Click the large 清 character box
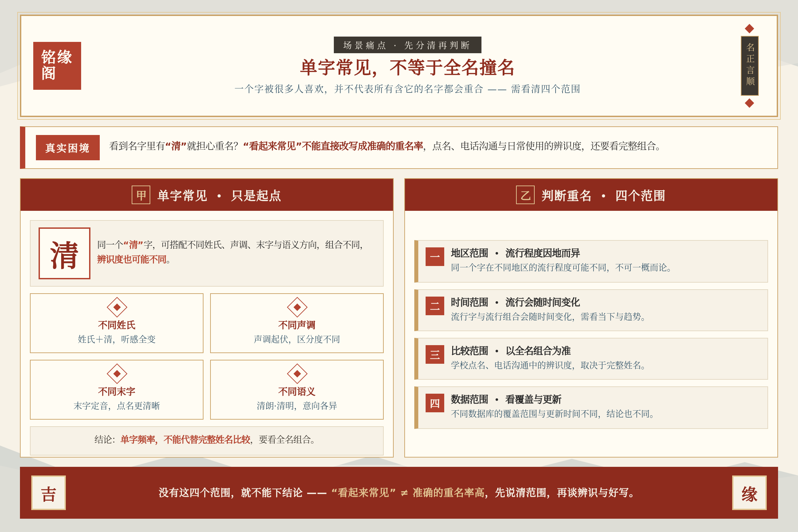This screenshot has width=798, height=532. click(x=65, y=253)
